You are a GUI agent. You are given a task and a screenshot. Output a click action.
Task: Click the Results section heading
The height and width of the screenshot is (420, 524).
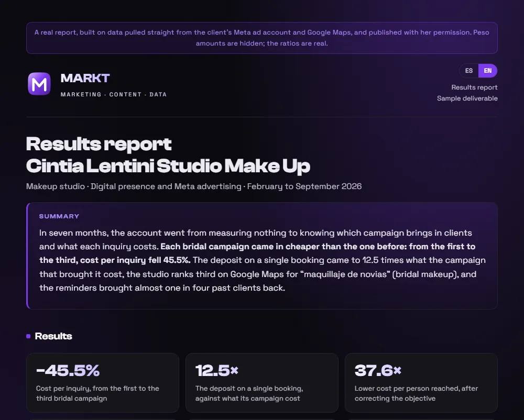pos(53,336)
